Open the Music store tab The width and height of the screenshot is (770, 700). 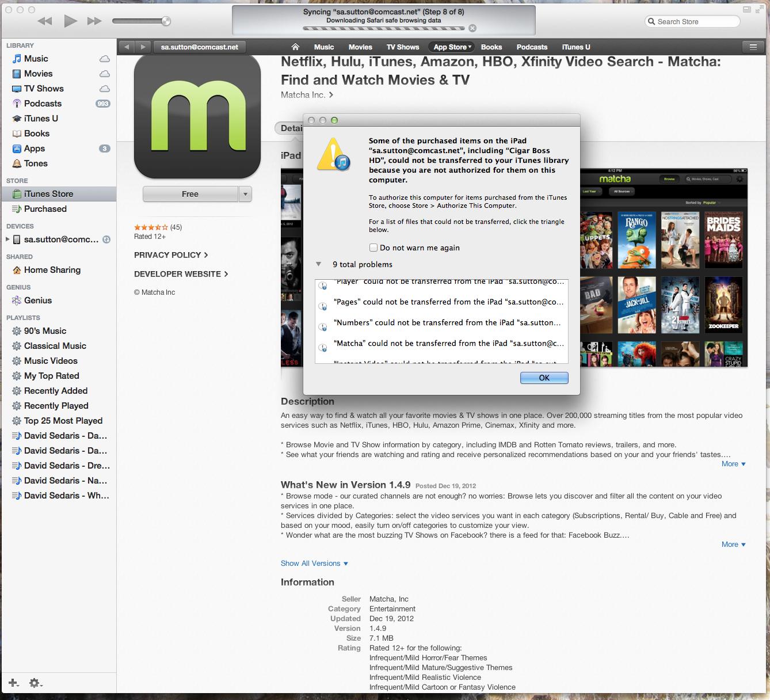(x=324, y=47)
